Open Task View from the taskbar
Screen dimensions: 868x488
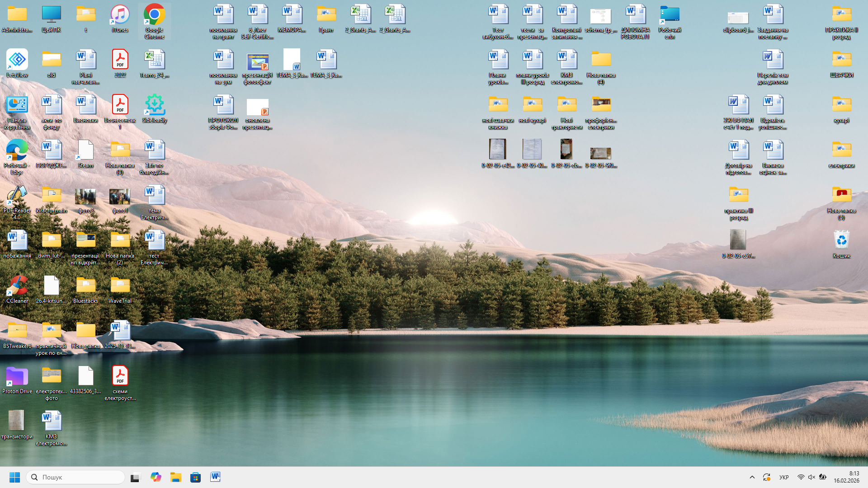click(x=136, y=477)
